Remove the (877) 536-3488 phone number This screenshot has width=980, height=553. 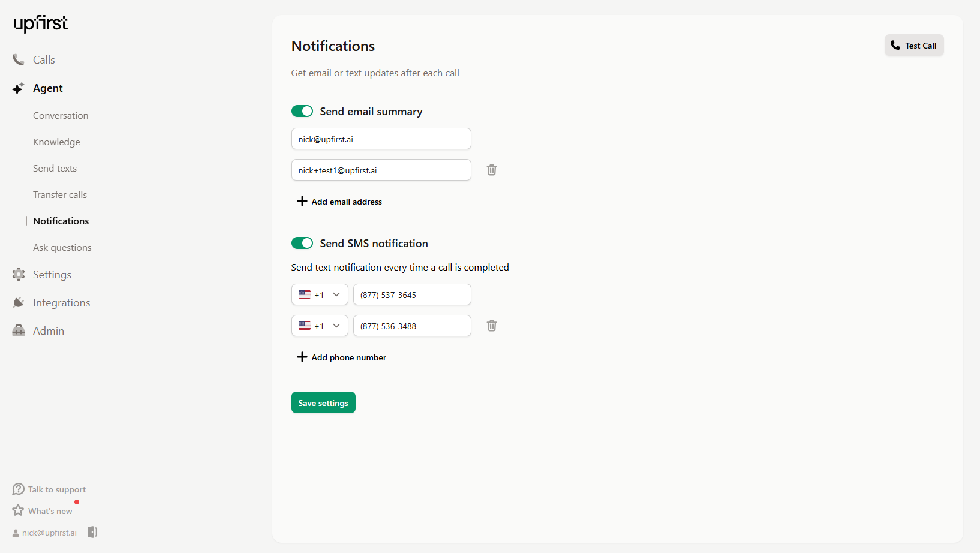pos(492,326)
